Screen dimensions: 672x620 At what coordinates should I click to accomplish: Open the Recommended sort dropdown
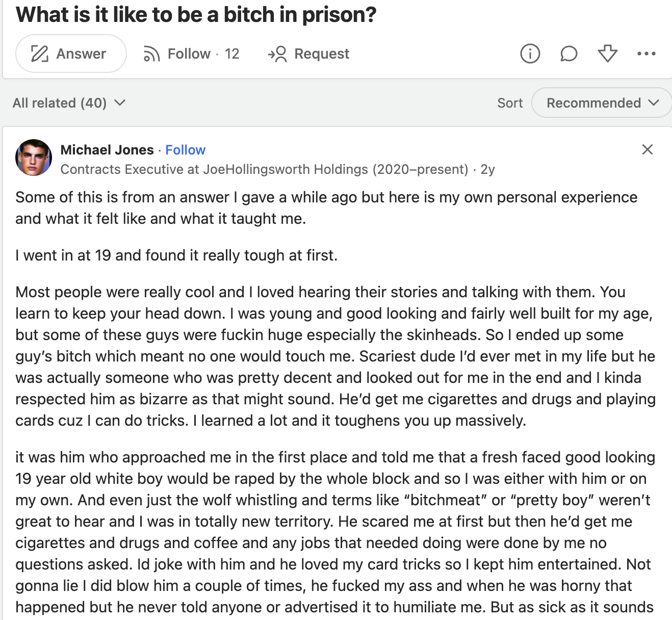[x=602, y=103]
